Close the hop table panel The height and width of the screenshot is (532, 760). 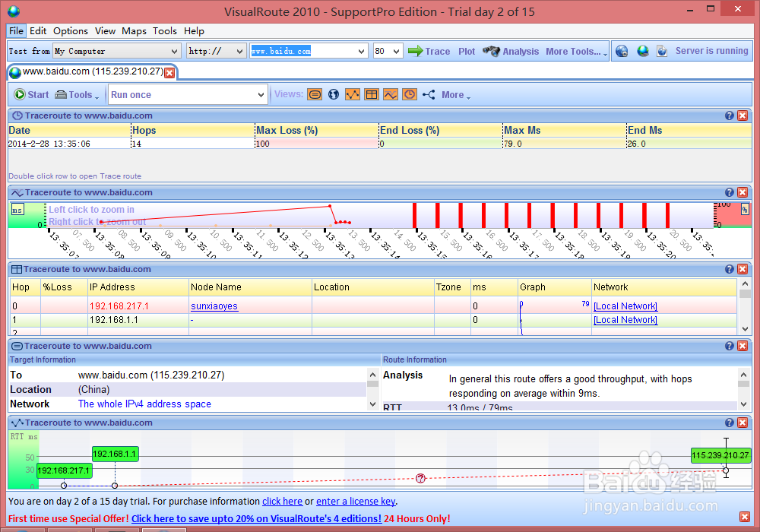click(x=742, y=269)
